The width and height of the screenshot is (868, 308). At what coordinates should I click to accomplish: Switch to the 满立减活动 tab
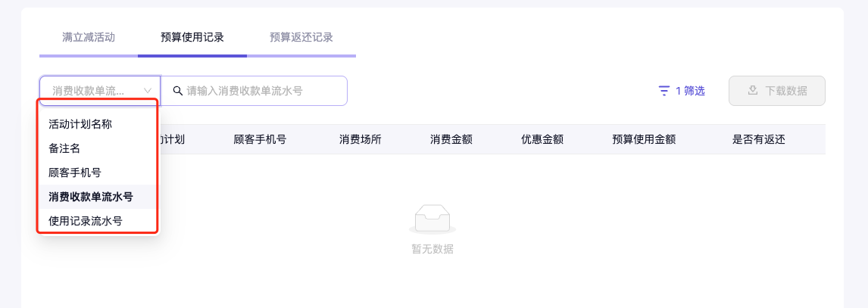(x=89, y=37)
